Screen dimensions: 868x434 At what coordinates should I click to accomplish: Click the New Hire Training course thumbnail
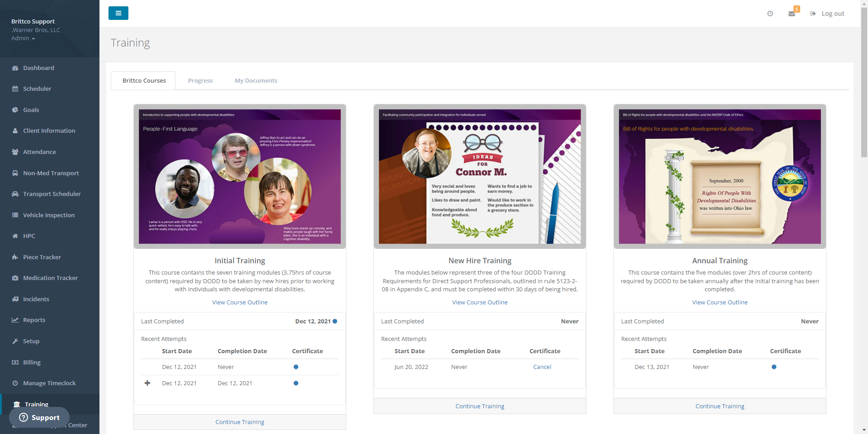coord(480,177)
